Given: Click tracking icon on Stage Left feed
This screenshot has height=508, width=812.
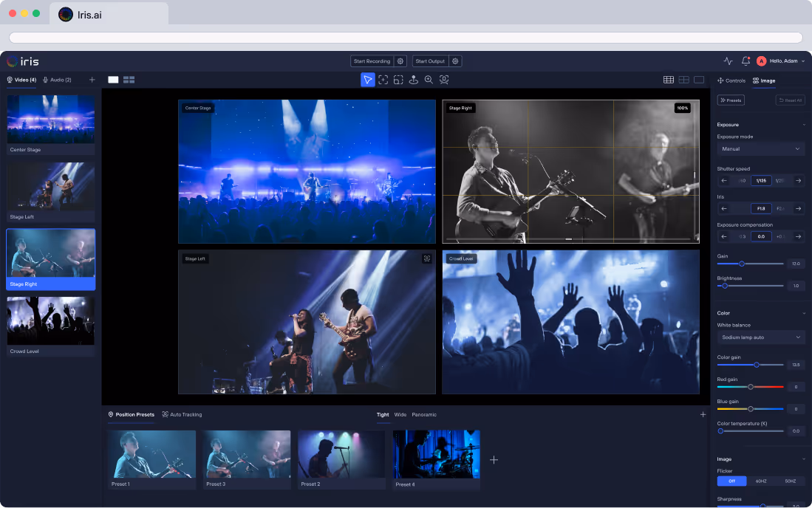Looking at the screenshot, I should point(427,258).
